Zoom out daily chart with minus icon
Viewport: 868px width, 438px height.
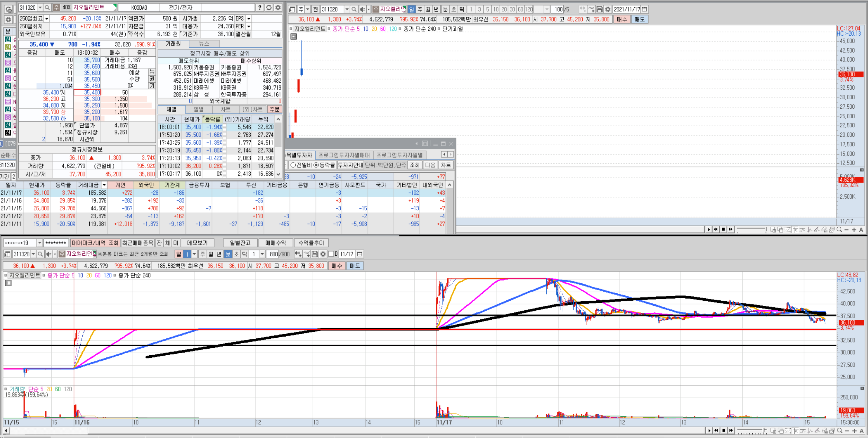(x=847, y=230)
